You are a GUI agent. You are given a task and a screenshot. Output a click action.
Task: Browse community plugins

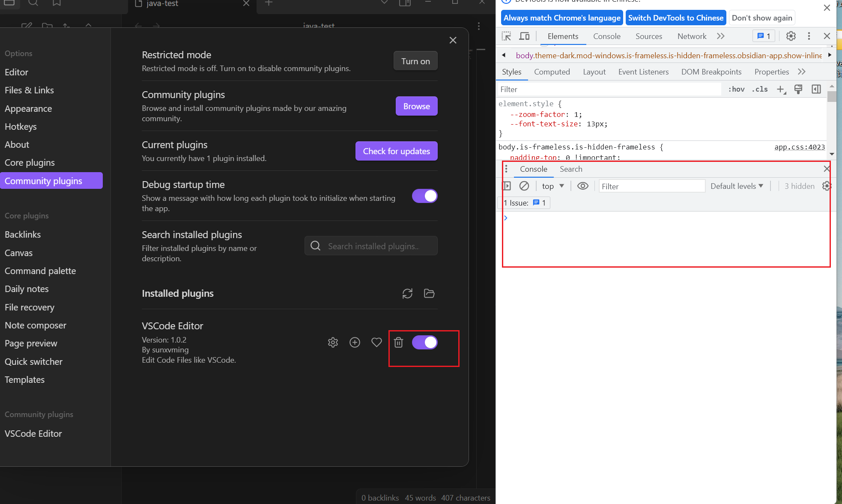pos(416,106)
